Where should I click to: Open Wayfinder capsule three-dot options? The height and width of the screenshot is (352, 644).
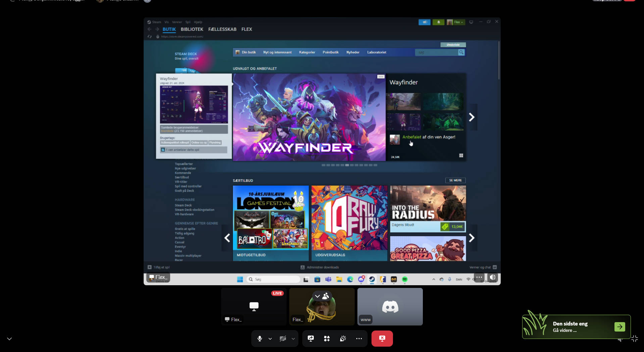[x=381, y=77]
